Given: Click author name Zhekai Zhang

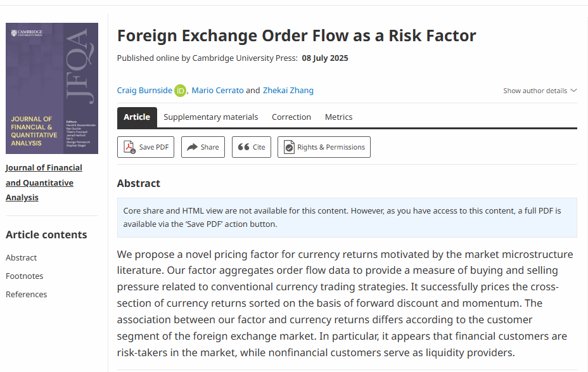Looking at the screenshot, I should [x=288, y=91].
